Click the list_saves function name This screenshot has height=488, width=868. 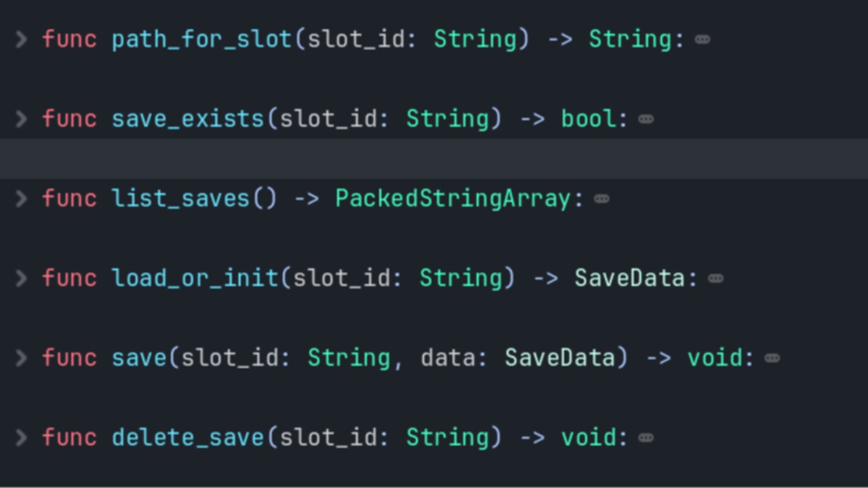pos(180,199)
